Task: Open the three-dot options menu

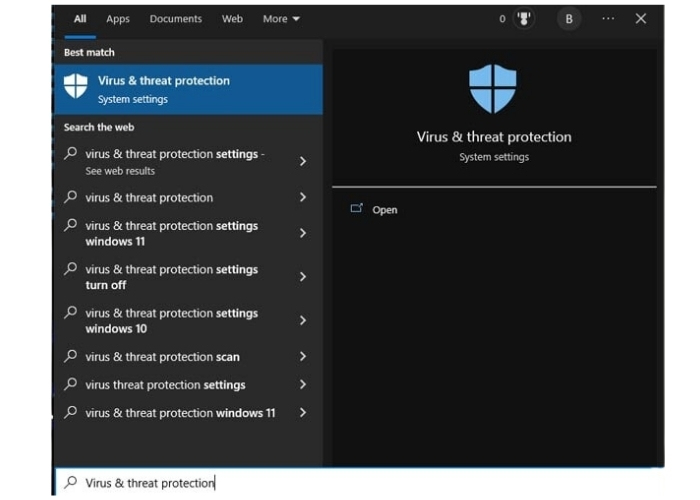Action: tap(608, 19)
